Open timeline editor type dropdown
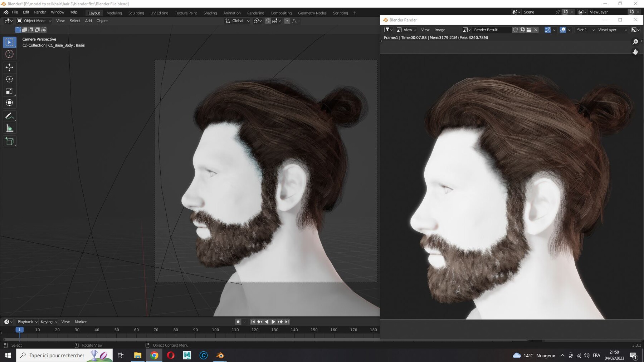644x362 pixels. point(8,322)
